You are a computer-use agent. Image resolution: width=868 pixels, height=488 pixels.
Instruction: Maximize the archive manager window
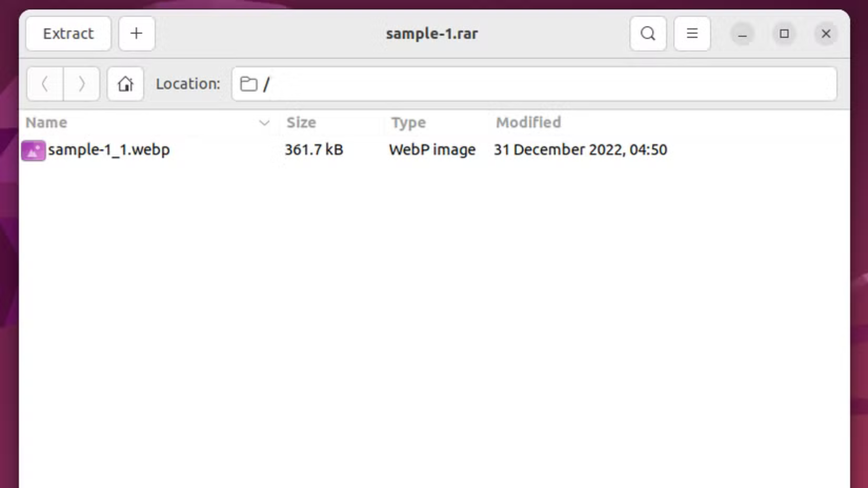coord(784,34)
